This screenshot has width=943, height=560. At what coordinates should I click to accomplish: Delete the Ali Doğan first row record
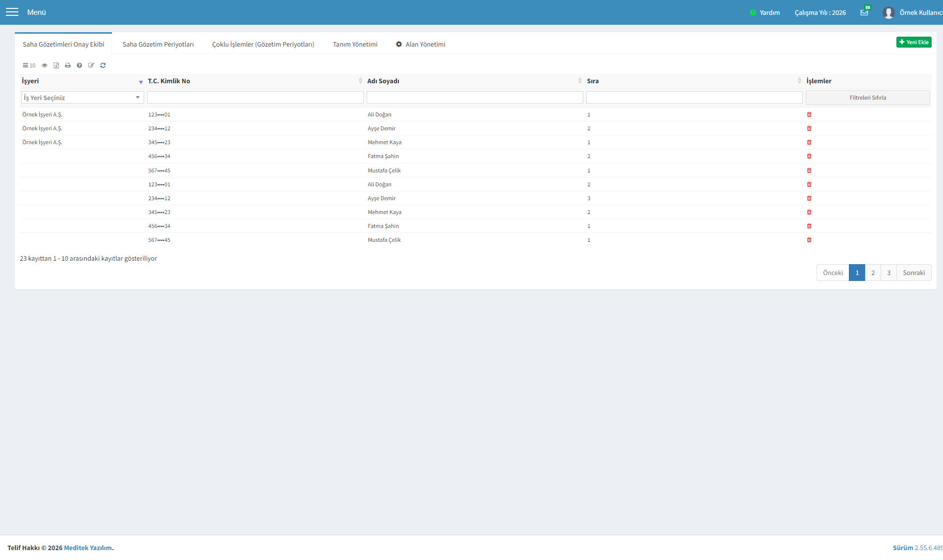[x=809, y=114]
